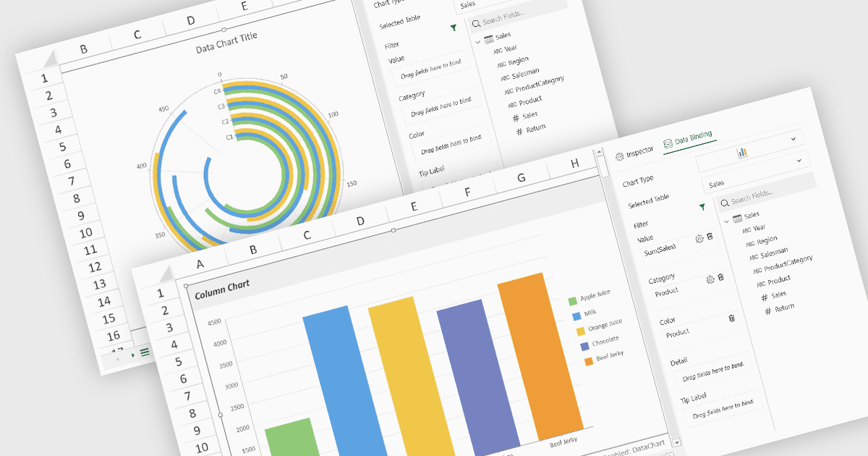The image size is (868, 456).
Task: Select column header H in front sheet
Action: tap(575, 164)
